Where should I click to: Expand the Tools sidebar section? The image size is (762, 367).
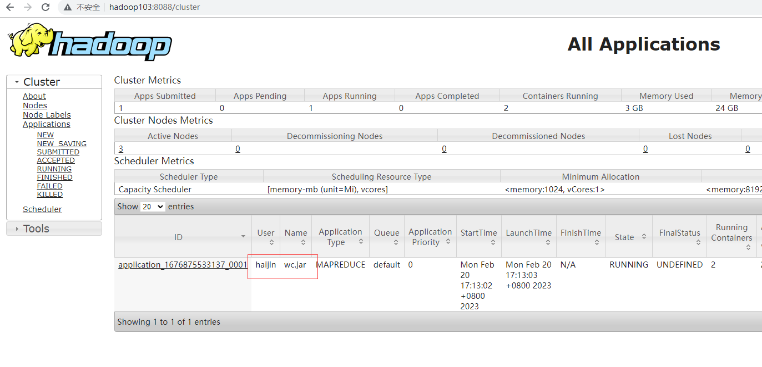pos(54,228)
